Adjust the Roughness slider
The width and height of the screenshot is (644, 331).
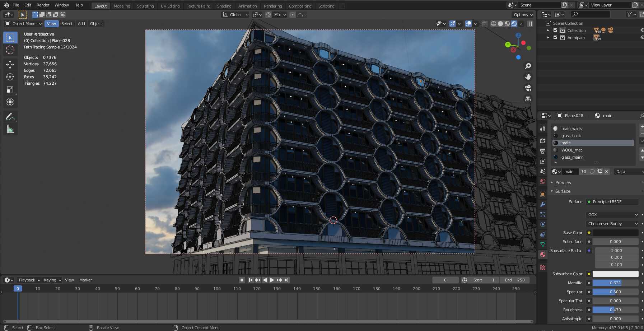coord(615,310)
